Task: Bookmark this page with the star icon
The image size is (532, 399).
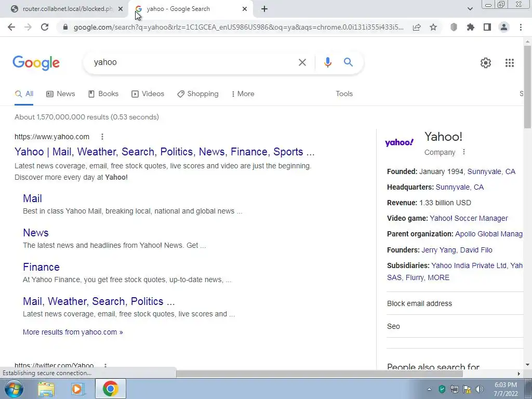Action: [433, 27]
